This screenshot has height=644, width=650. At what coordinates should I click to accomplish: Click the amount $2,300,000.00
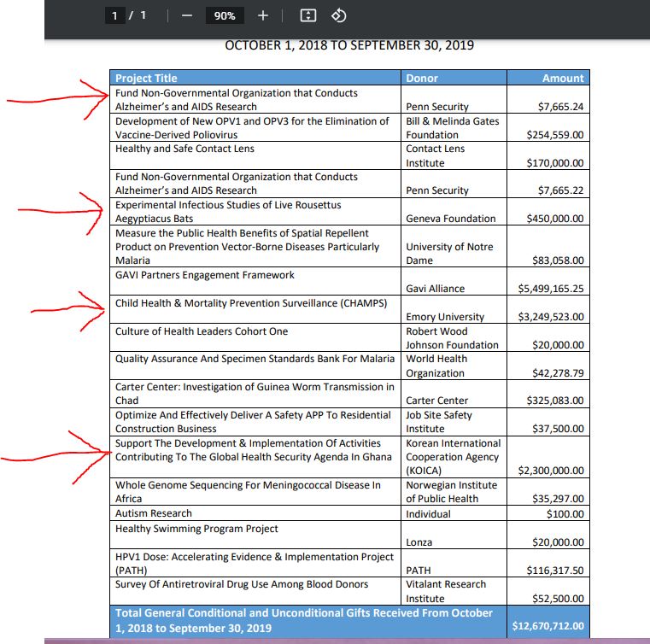pos(551,471)
